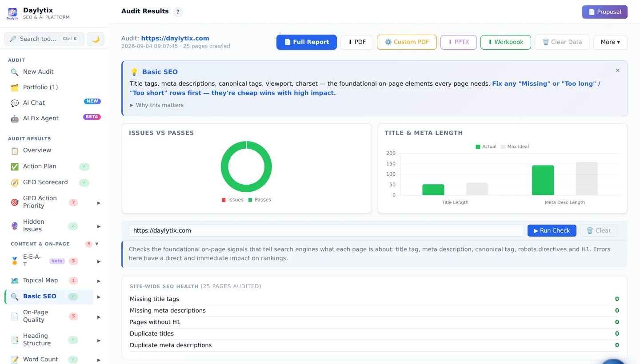Open Custom PDF options

coord(407,42)
